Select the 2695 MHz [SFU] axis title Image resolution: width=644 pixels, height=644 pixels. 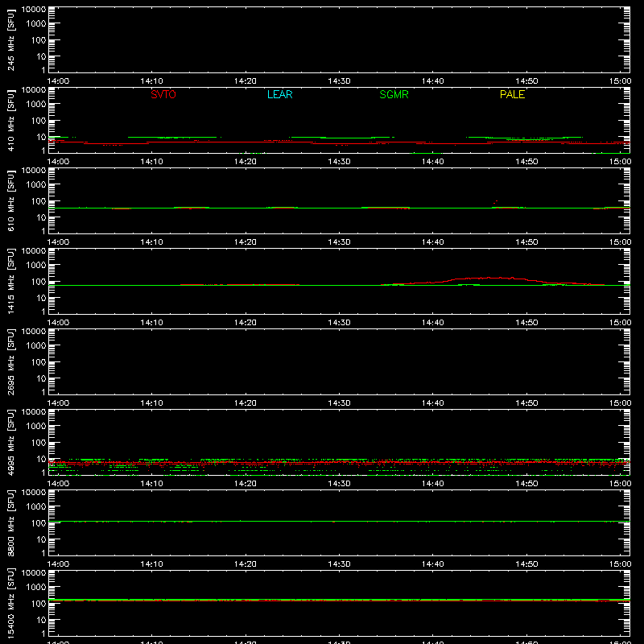pyautogui.click(x=10, y=361)
